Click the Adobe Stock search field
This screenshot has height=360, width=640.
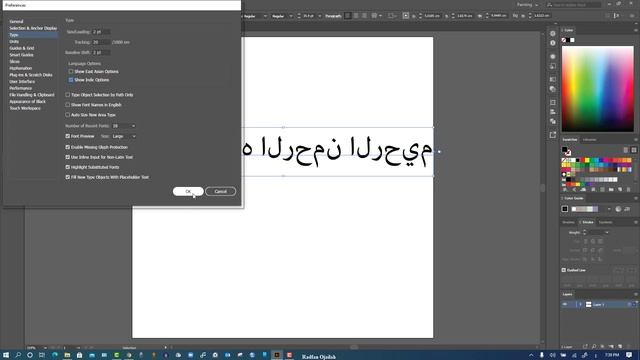(x=573, y=4)
